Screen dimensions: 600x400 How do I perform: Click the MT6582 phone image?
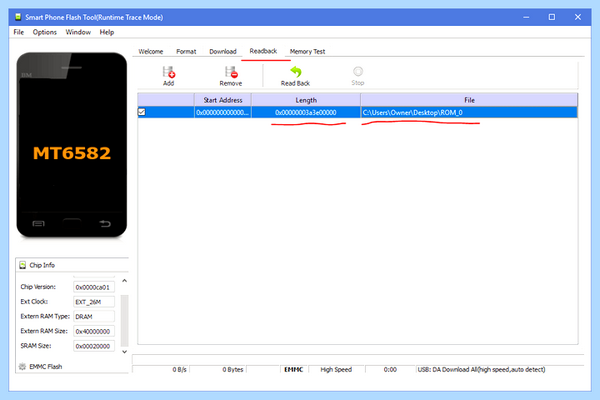[72, 145]
